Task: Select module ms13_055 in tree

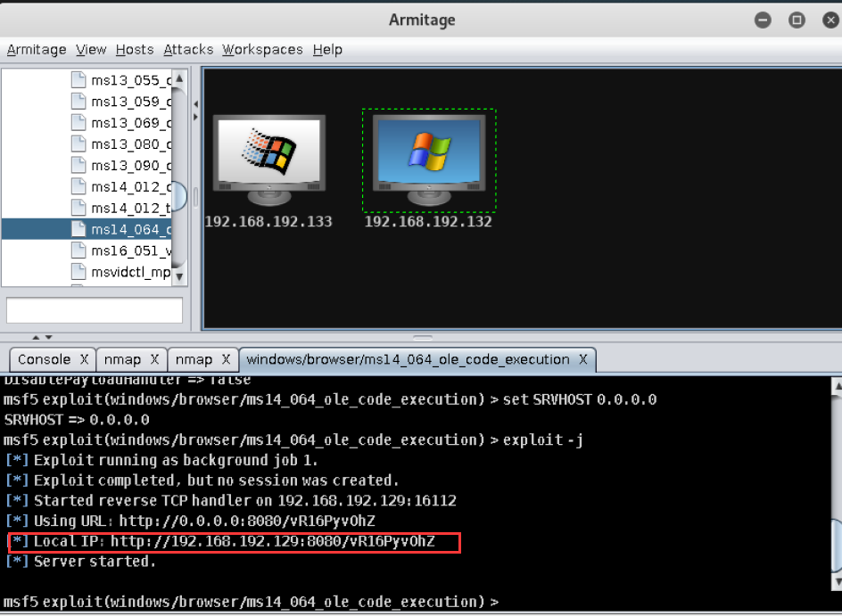Action: [x=131, y=80]
